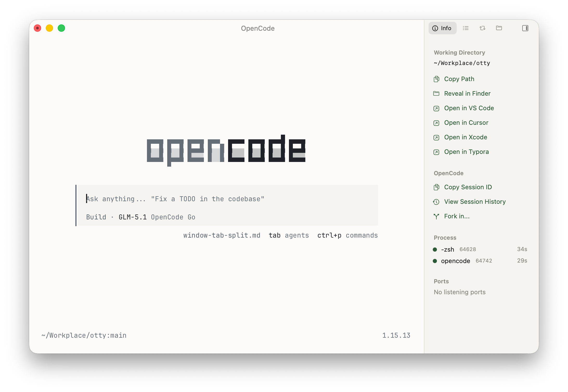Click the ctrl+p commands hint

(347, 236)
